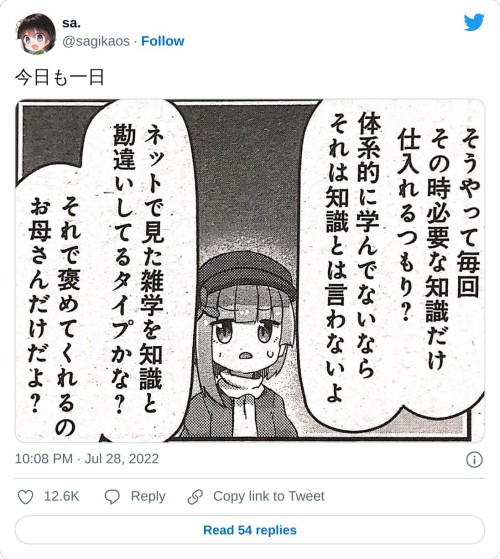500x559 pixels.
Task: Click Copy link to Tweet
Action: [x=269, y=496]
